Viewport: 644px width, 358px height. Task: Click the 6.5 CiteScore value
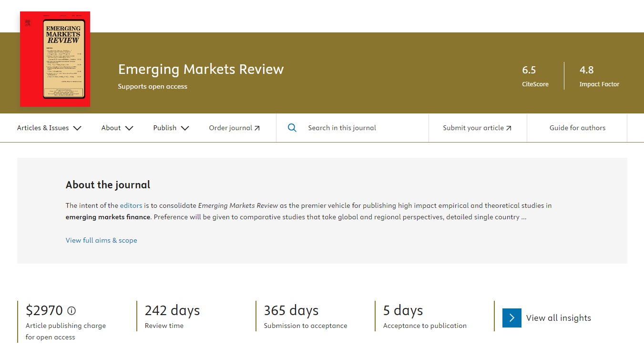[529, 70]
